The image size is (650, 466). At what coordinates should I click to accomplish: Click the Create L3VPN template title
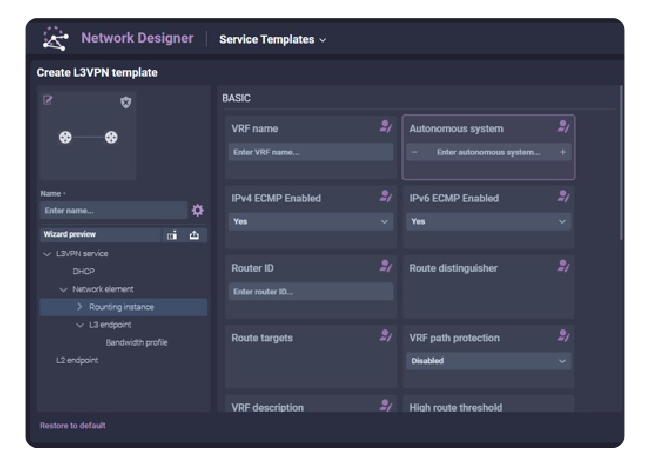(x=97, y=73)
